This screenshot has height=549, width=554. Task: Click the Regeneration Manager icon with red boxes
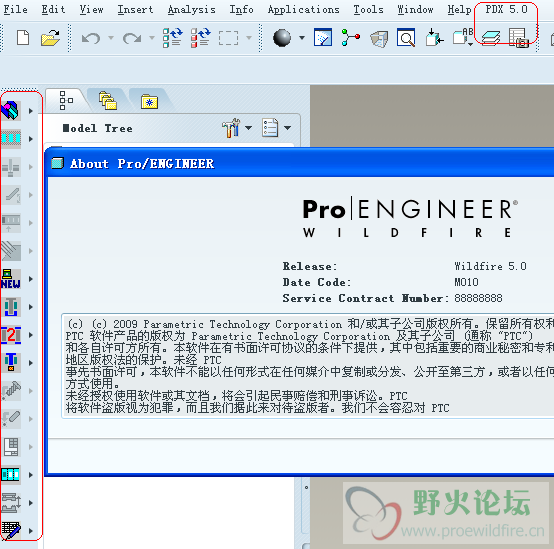200,38
